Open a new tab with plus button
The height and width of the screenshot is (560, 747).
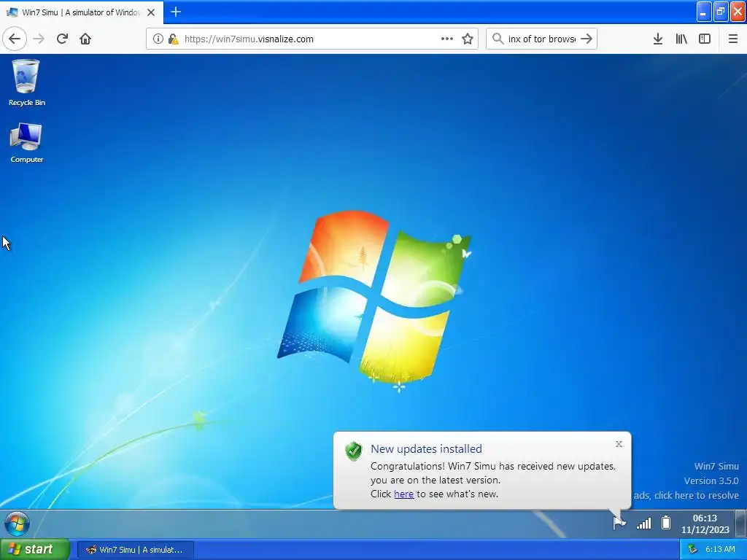(176, 12)
